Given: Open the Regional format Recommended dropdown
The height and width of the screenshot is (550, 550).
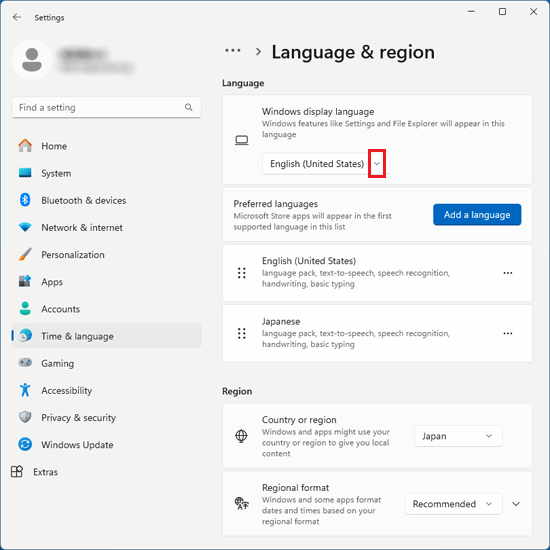Looking at the screenshot, I should point(453,504).
